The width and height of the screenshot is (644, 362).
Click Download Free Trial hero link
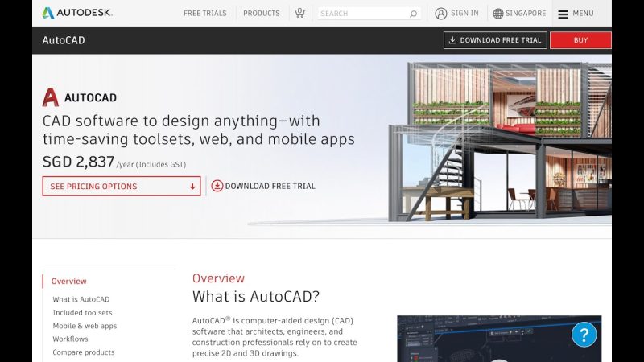coord(270,186)
